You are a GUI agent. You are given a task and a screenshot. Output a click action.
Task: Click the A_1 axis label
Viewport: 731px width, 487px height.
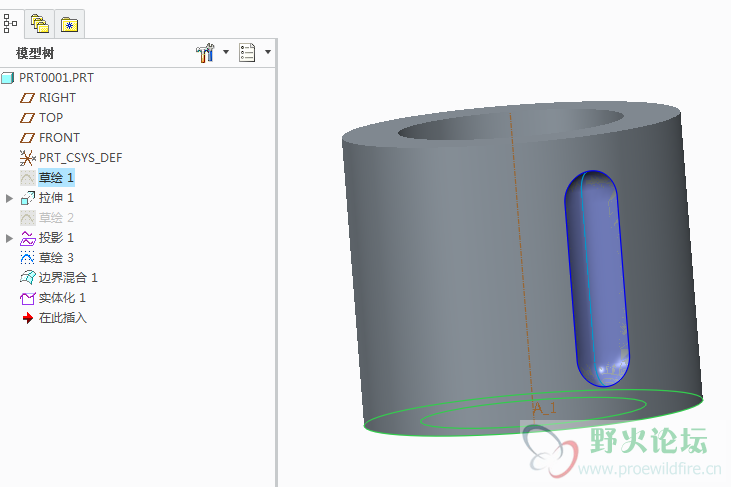545,408
